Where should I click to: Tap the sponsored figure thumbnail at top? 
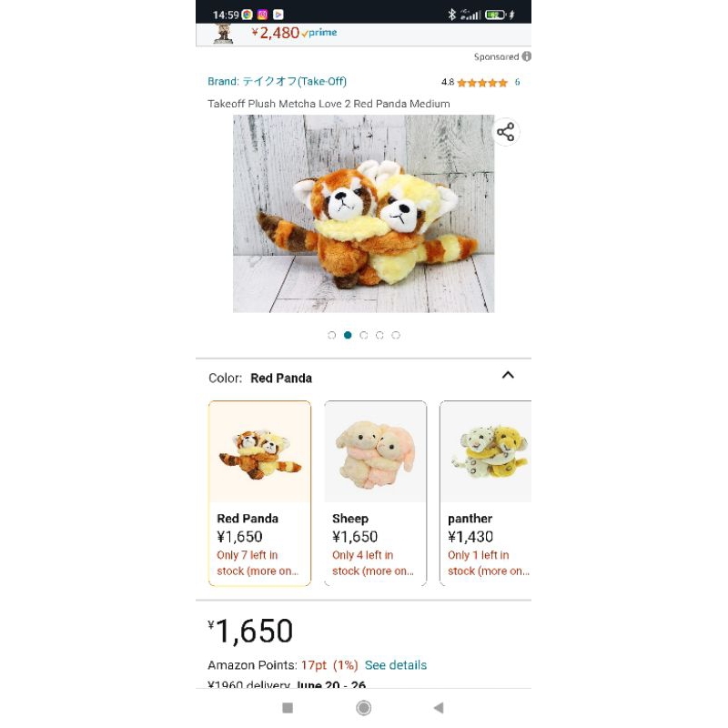point(223,34)
